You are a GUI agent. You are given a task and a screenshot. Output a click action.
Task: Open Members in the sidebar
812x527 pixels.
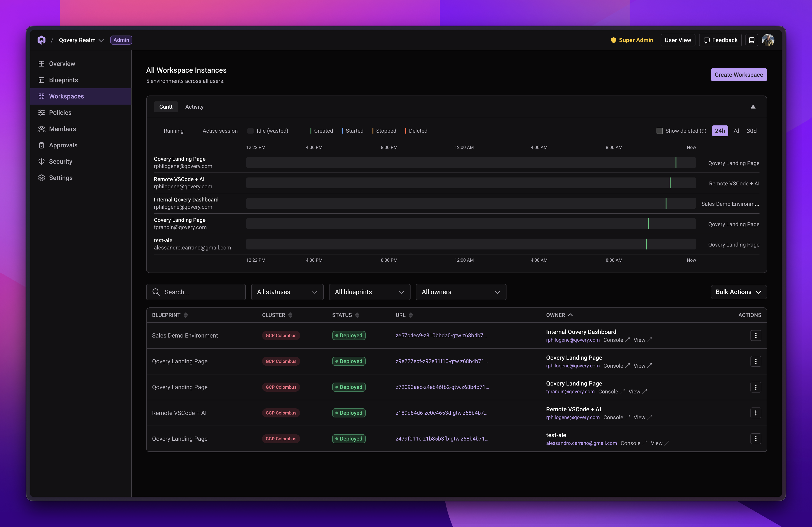tap(81, 129)
